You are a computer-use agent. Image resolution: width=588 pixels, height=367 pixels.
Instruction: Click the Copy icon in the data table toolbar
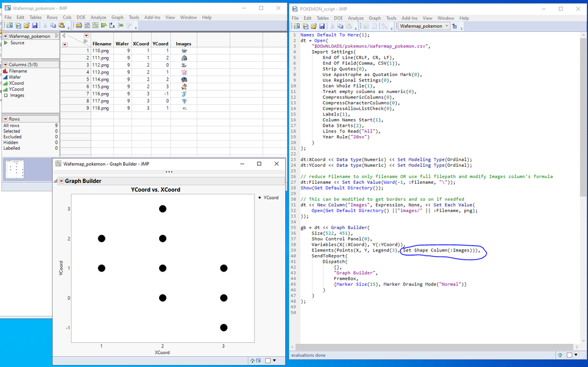point(53,25)
